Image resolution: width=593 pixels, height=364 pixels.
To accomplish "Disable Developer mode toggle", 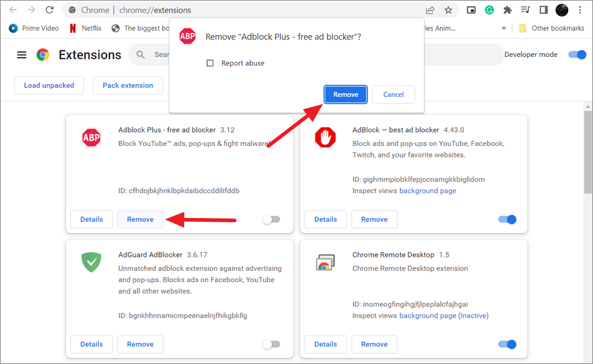I will [x=576, y=55].
